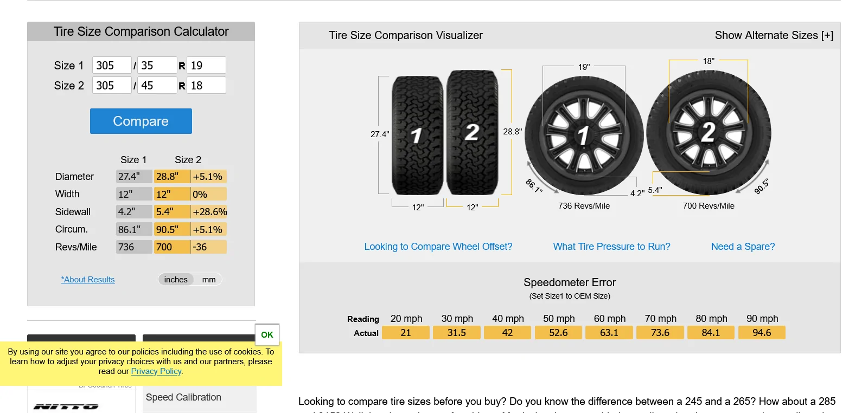Screen dimensions: 868x413
Task: Select the +28.6% sidewall difference cell
Action: (x=209, y=212)
